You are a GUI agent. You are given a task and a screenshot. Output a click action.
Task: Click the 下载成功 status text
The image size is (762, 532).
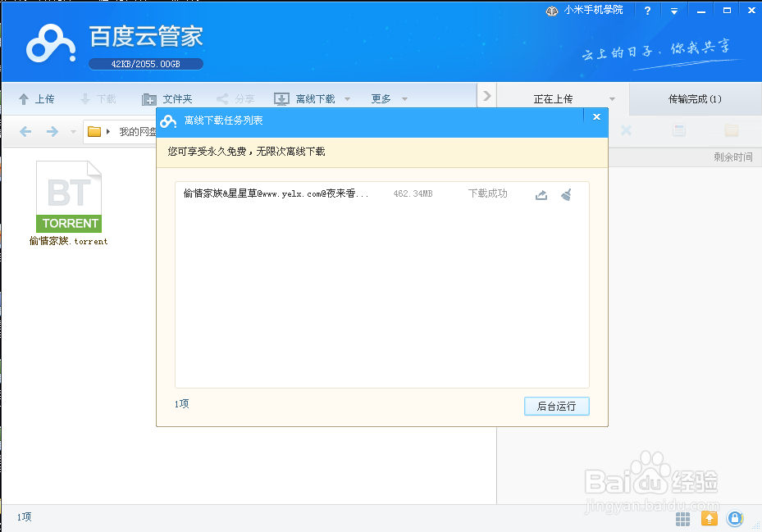pos(488,193)
